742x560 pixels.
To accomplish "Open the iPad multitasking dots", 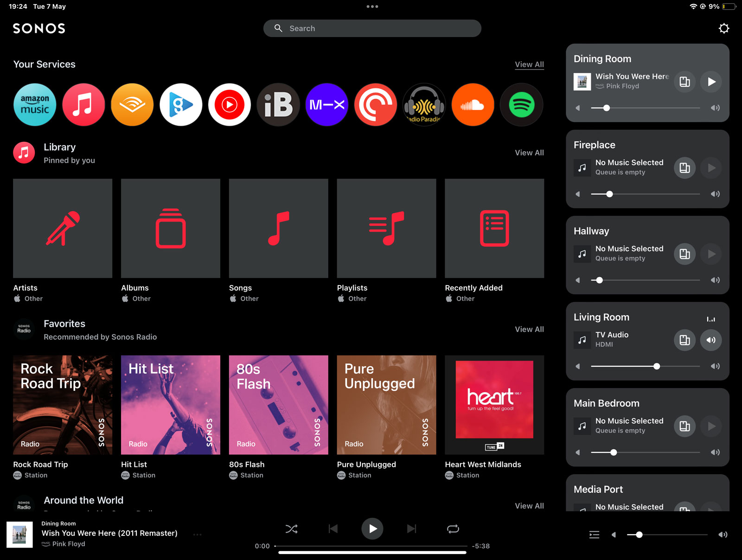I will tap(372, 6).
